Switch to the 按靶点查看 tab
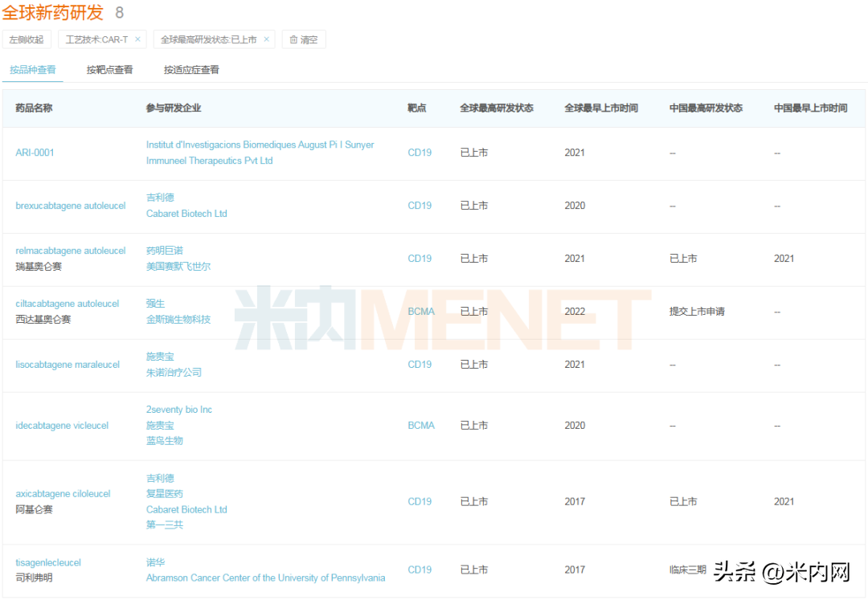The height and width of the screenshot is (600, 868). [109, 70]
